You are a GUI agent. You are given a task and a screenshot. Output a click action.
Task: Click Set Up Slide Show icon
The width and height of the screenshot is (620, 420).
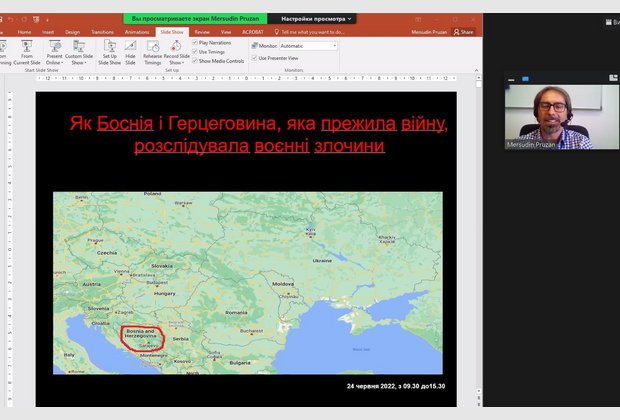[110, 48]
